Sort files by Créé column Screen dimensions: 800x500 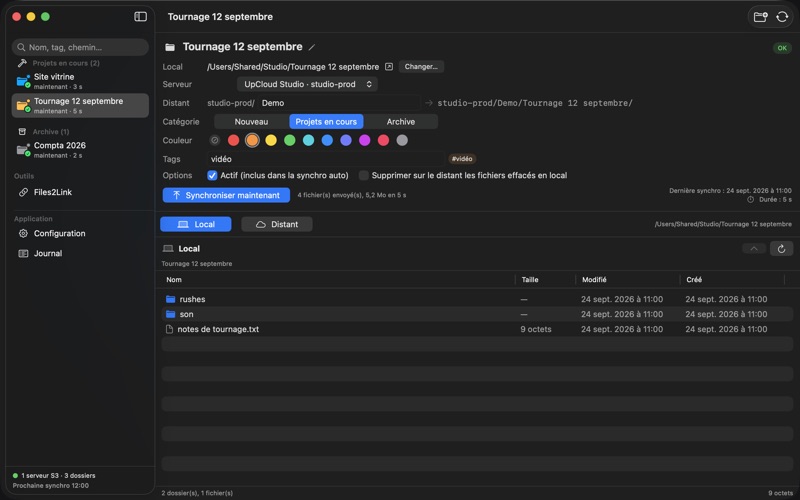point(694,280)
